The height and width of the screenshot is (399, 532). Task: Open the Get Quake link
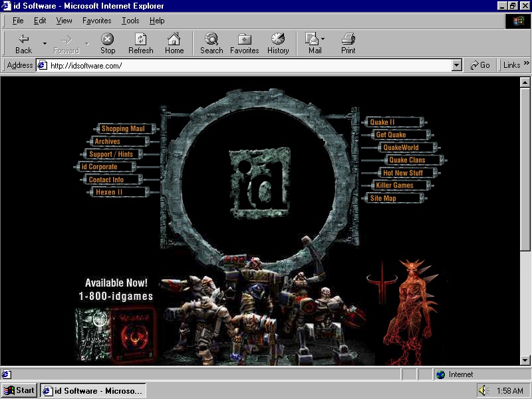click(x=400, y=135)
